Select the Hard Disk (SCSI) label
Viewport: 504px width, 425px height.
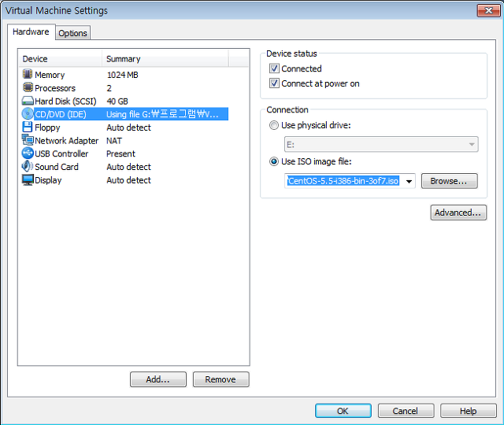65,102
